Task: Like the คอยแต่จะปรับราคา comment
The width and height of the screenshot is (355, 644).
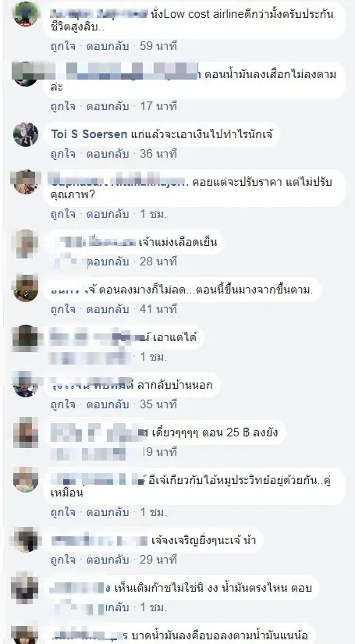Action: click(62, 215)
